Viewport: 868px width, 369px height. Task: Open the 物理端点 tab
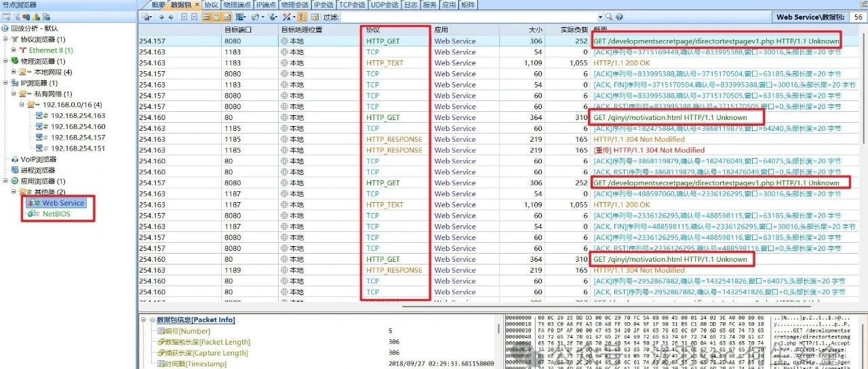coord(237,5)
